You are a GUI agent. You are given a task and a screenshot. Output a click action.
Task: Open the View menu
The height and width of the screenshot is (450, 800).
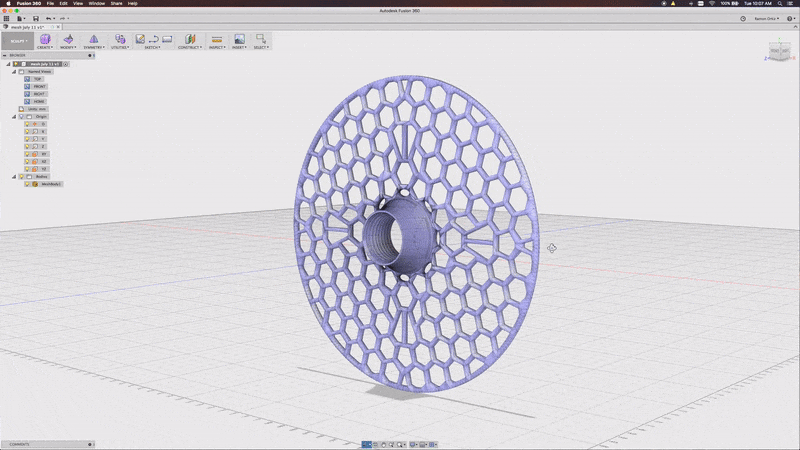pyautogui.click(x=78, y=3)
